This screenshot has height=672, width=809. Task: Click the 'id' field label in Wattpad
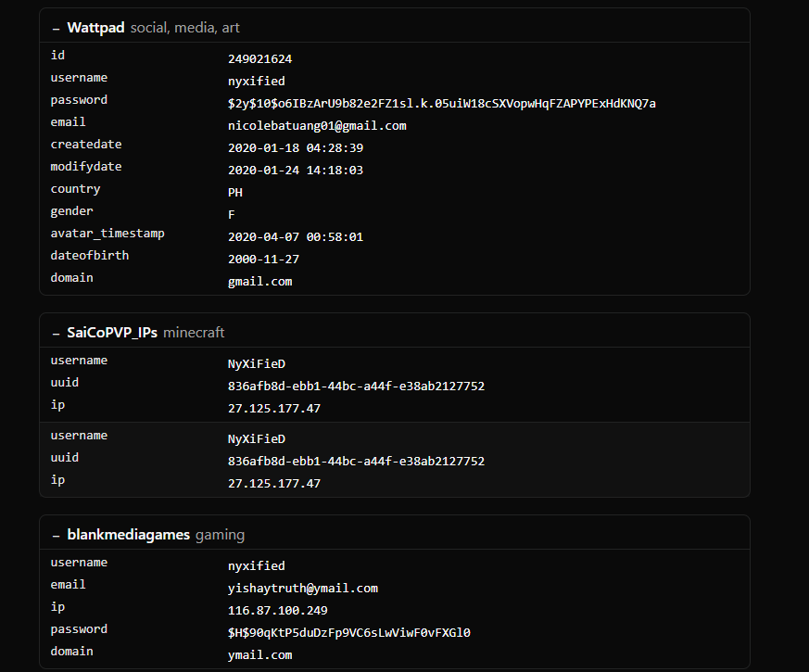57,56
